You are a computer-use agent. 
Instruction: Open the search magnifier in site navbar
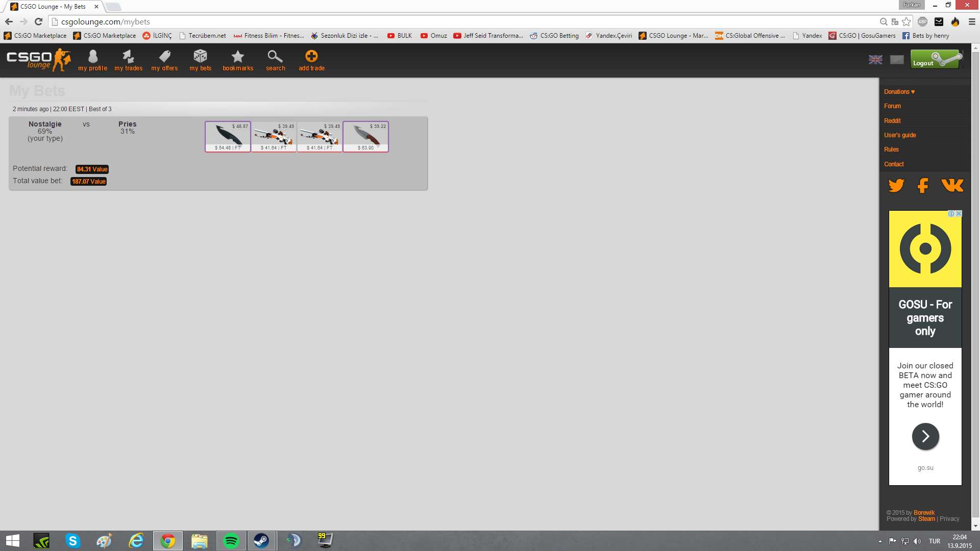click(275, 60)
